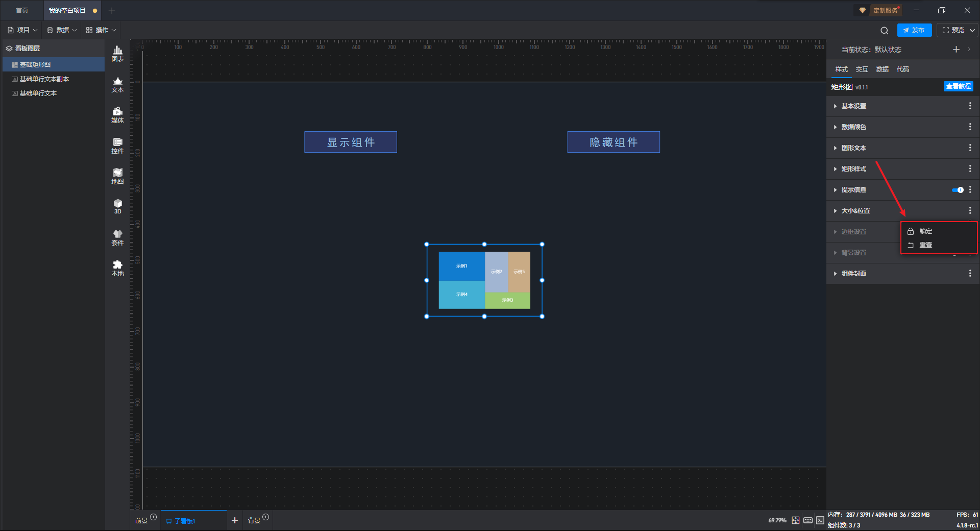Add a new sub-board with the plus icon

[x=235, y=520]
